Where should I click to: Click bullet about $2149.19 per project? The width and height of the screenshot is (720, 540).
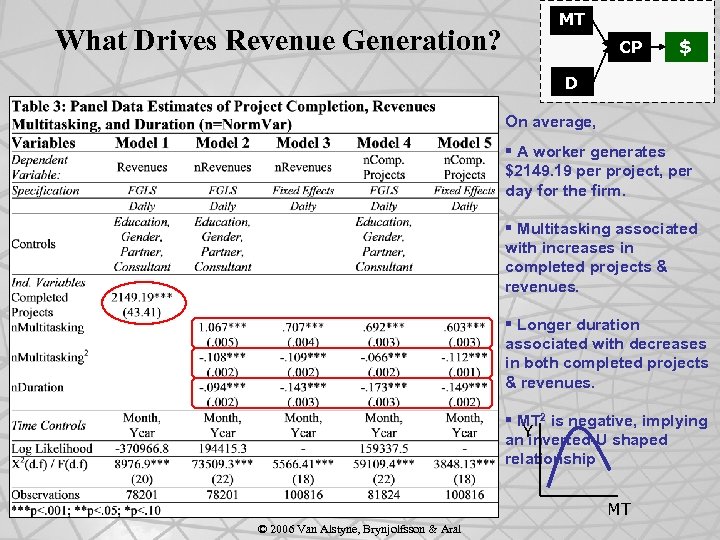point(598,171)
